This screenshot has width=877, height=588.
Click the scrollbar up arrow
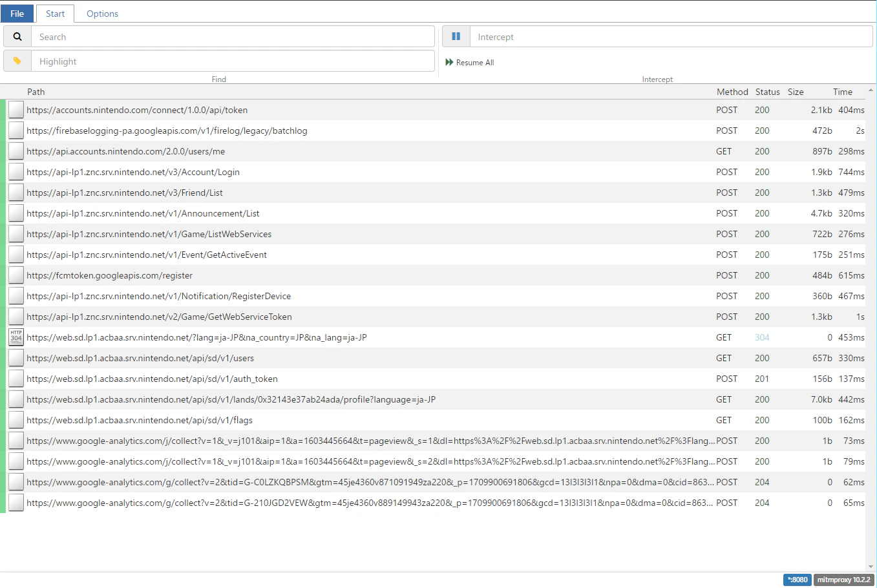click(x=871, y=90)
